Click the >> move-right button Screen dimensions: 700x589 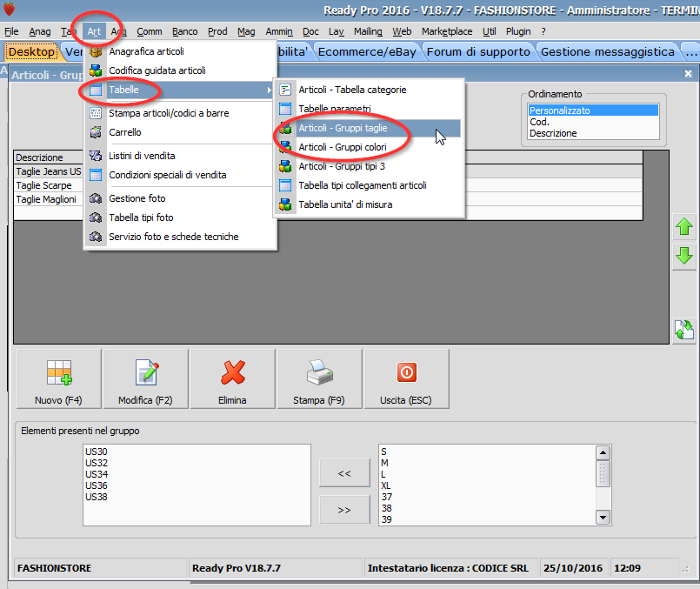click(344, 510)
